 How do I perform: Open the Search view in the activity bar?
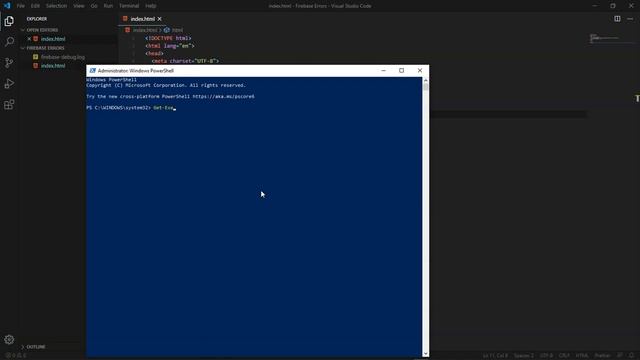point(9,42)
